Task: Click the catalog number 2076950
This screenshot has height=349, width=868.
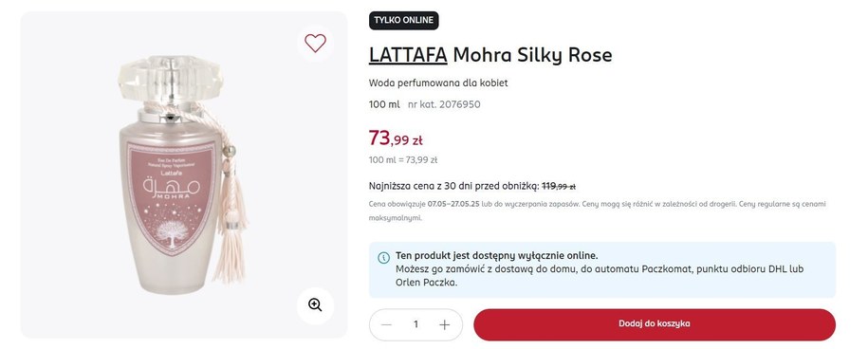Action: 444,104
